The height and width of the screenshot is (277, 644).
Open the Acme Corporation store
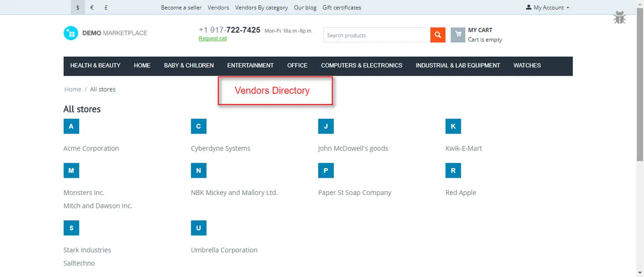[x=91, y=148]
